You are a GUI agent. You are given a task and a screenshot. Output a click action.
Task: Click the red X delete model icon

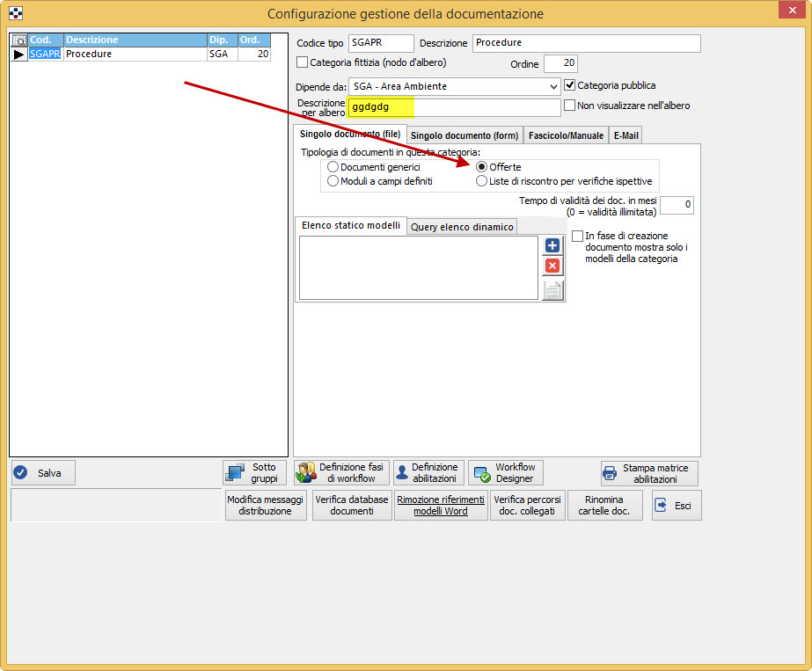[x=552, y=266]
